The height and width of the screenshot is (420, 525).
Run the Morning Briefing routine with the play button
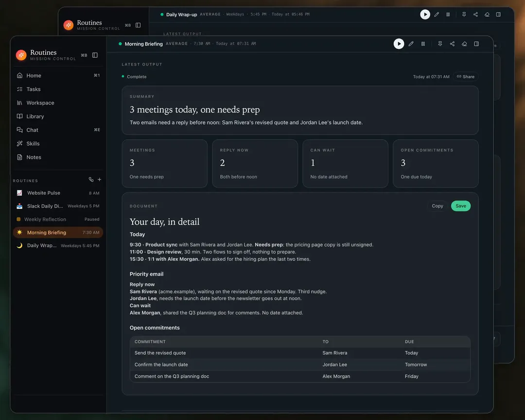point(399,44)
